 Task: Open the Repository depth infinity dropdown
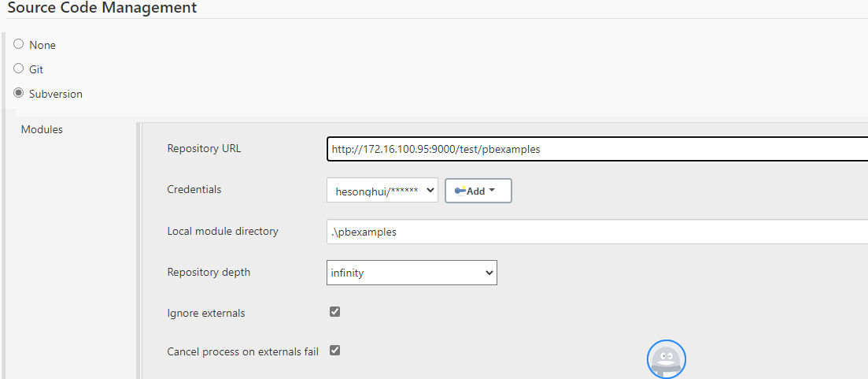[412, 273]
